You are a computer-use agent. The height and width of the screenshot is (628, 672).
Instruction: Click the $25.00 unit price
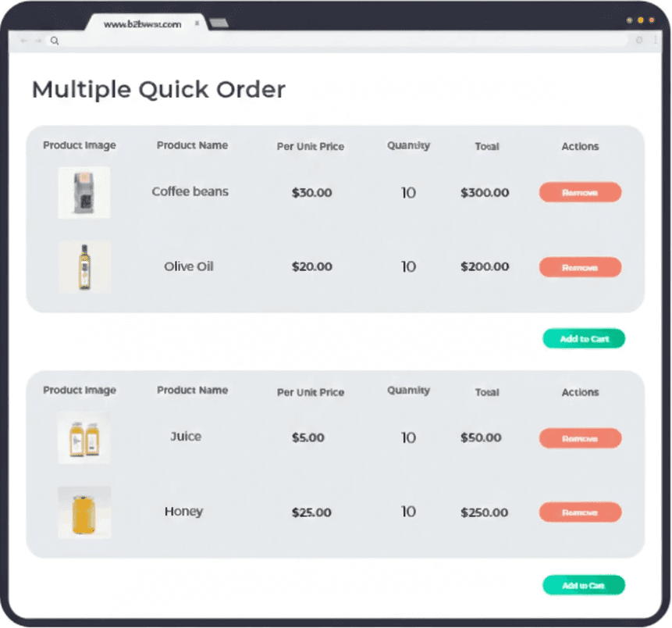tap(311, 512)
